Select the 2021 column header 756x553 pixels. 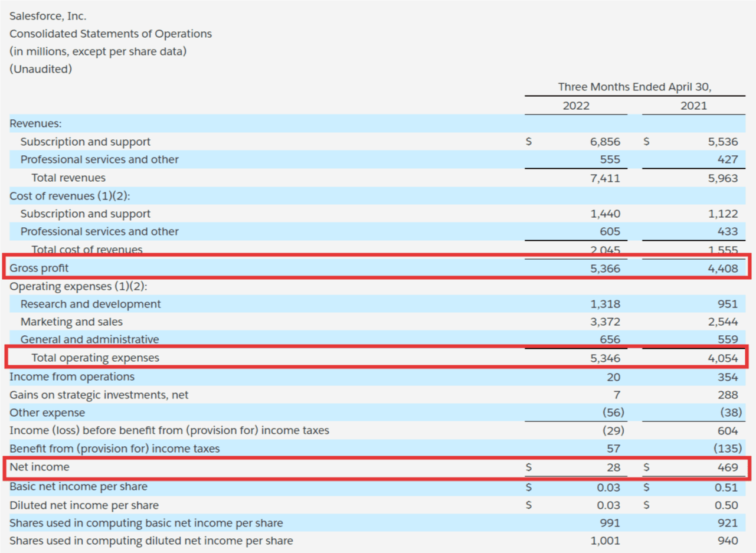(x=693, y=106)
